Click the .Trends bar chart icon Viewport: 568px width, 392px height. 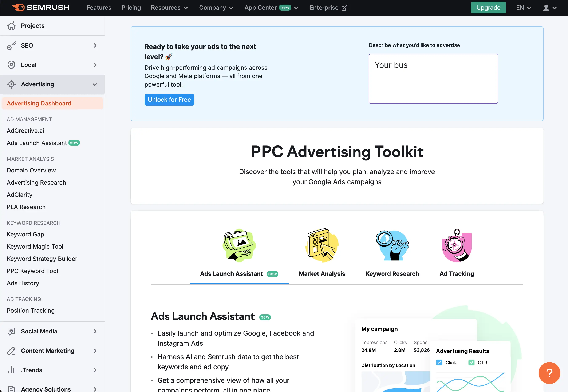pos(11,370)
